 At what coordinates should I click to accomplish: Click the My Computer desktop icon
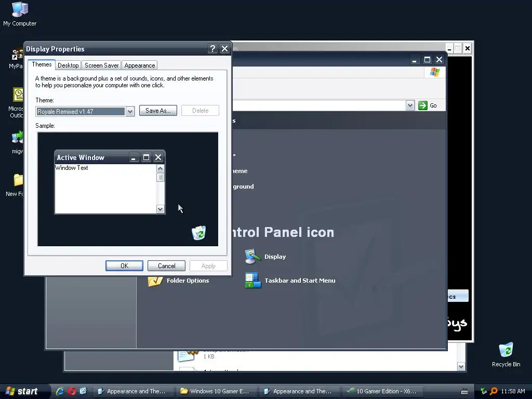coord(20,14)
